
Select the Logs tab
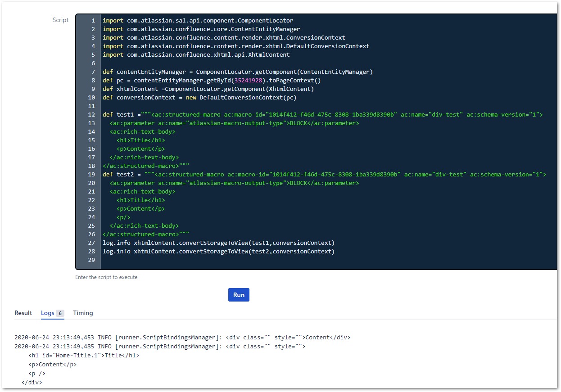(x=47, y=313)
